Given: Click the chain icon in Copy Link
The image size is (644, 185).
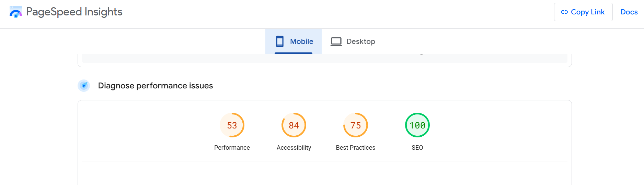Looking at the screenshot, I should 564,12.
